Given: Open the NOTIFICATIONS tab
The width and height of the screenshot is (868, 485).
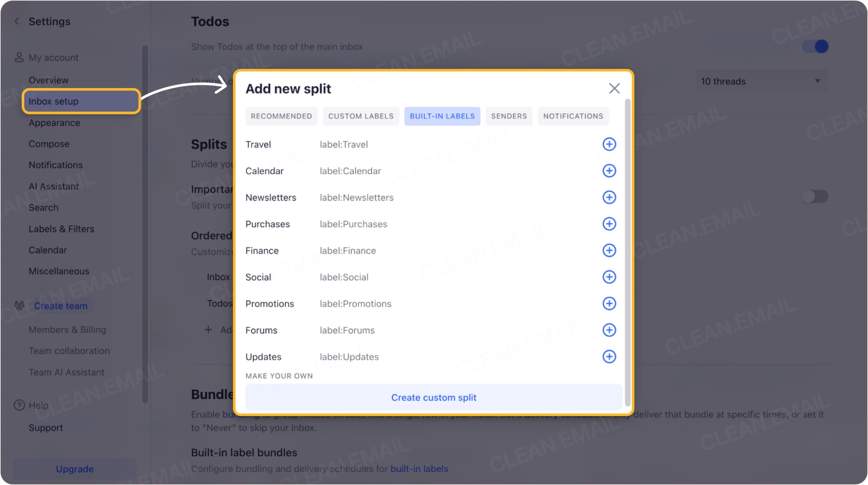Looking at the screenshot, I should tap(573, 116).
